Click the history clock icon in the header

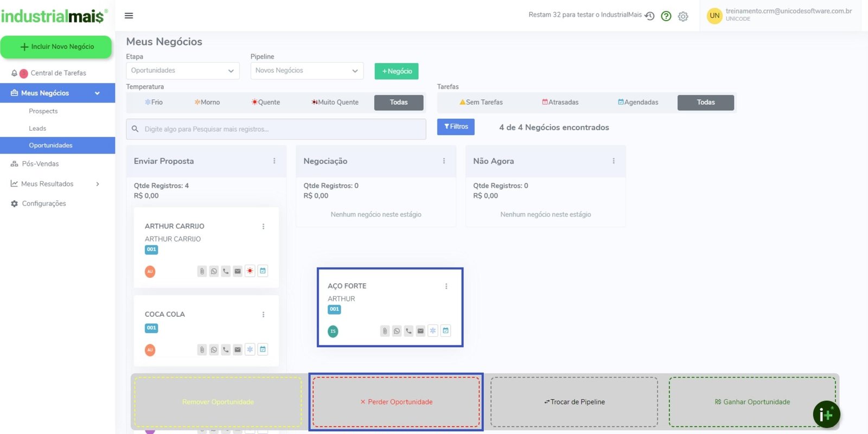[x=649, y=16]
